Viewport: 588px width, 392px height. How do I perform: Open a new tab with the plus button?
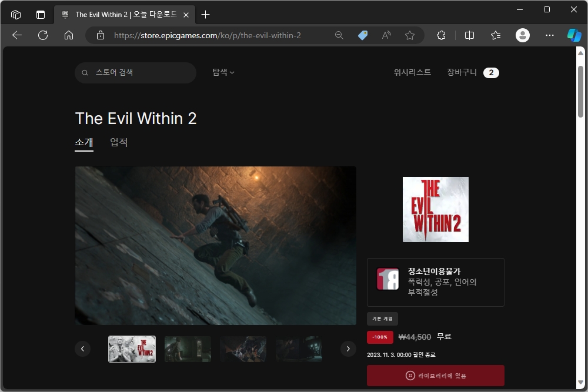(205, 15)
